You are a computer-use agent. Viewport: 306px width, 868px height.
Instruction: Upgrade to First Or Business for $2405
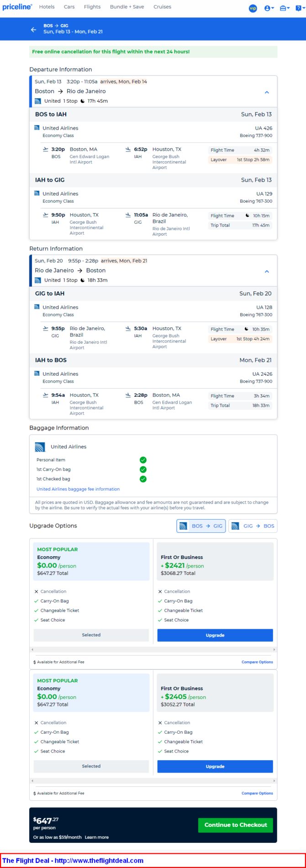tap(215, 766)
